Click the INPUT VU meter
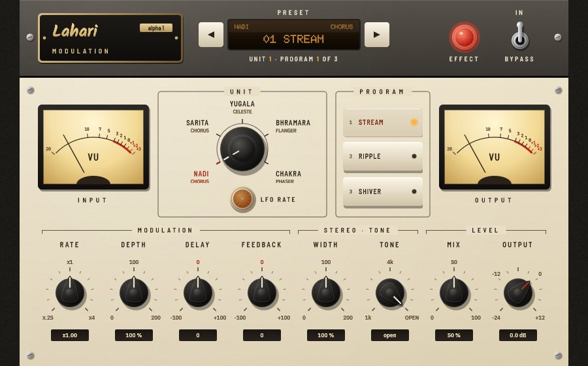Screen dimensions: 588x366 93,147
